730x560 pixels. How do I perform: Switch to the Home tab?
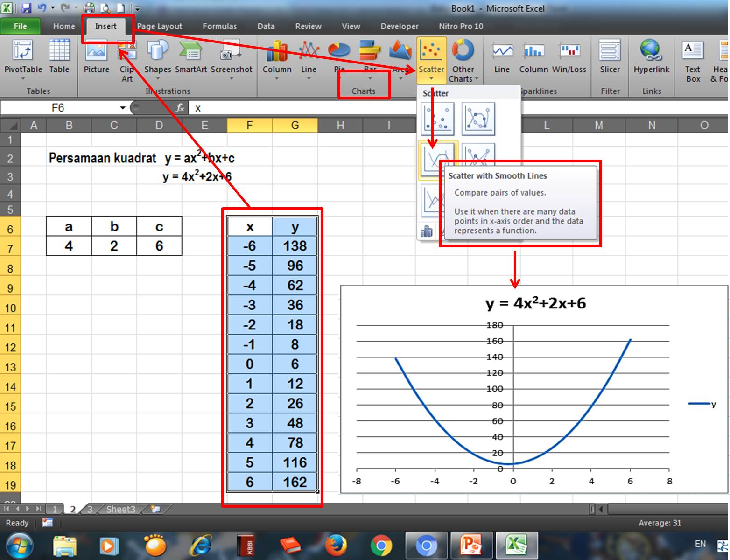point(64,26)
